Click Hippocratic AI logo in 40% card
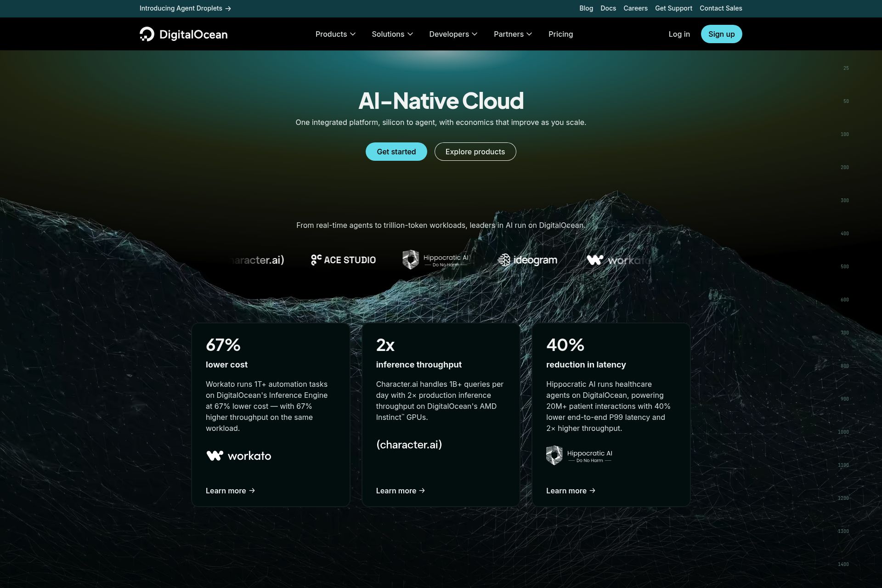 click(579, 455)
